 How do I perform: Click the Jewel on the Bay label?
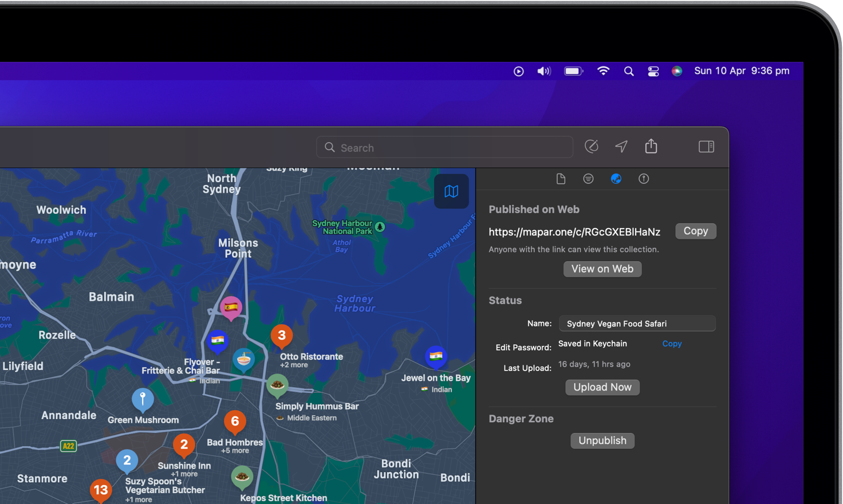(x=436, y=378)
